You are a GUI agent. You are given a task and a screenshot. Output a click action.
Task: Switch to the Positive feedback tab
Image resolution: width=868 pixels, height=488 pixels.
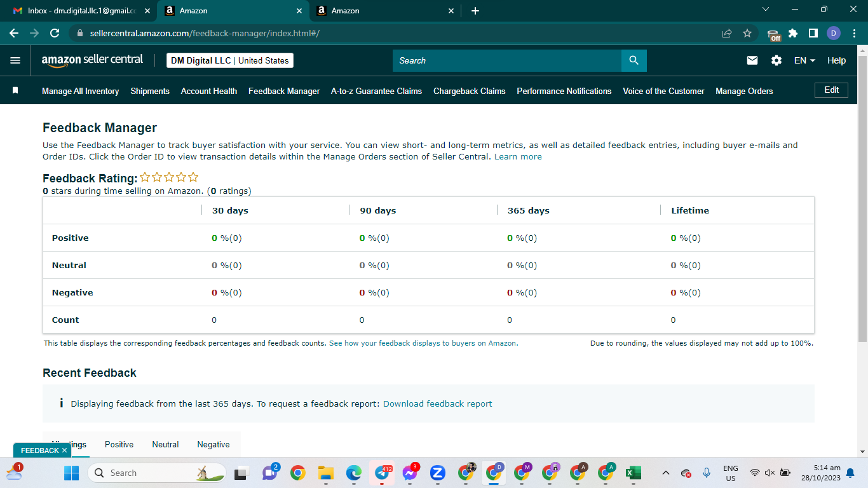[x=119, y=444]
